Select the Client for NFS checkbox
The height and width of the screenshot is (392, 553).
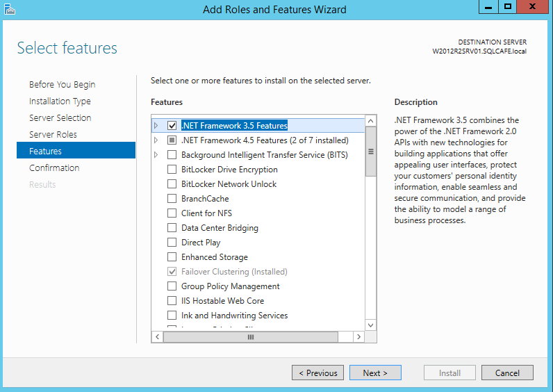point(172,213)
